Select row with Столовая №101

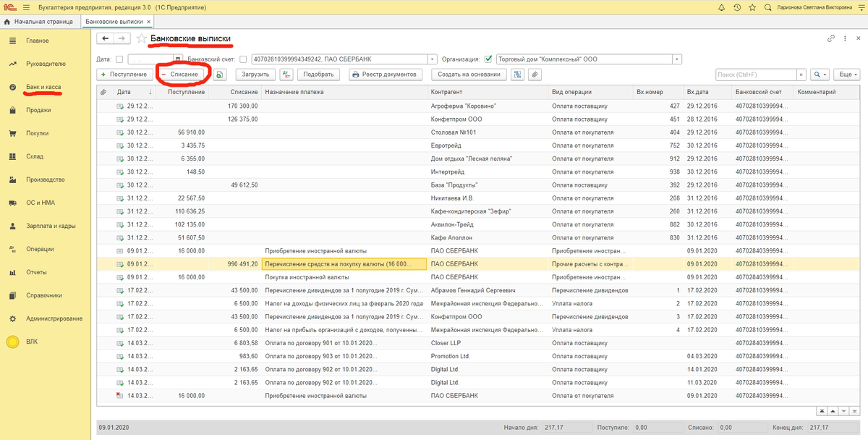coord(479,132)
